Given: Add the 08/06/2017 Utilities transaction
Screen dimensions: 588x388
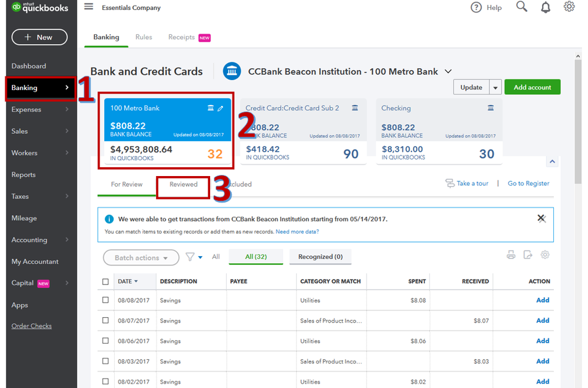Looking at the screenshot, I should [x=543, y=341].
